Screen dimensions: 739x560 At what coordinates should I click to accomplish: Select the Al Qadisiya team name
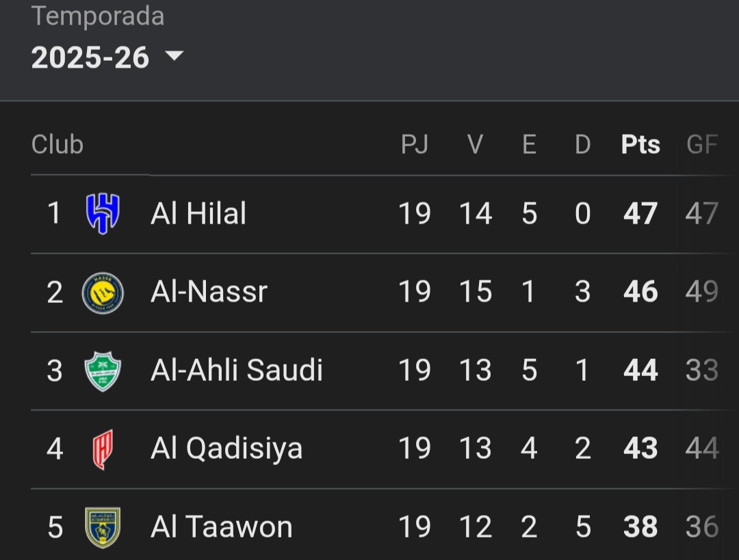point(226,449)
